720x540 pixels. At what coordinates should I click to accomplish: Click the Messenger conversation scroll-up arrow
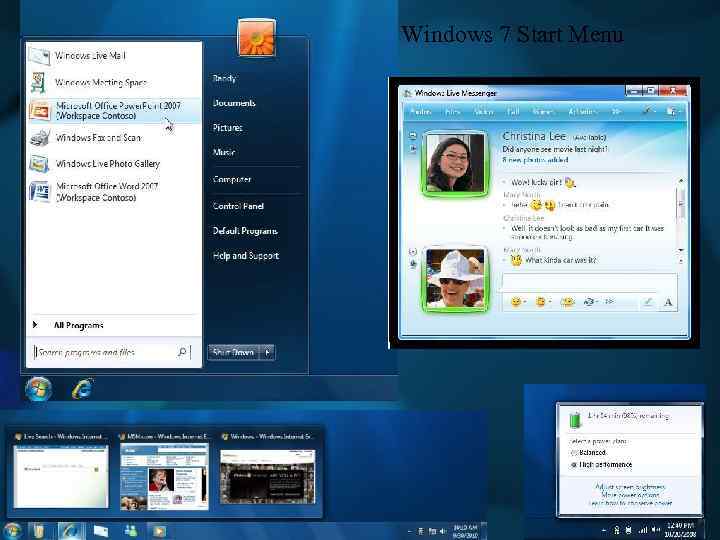coord(681,181)
